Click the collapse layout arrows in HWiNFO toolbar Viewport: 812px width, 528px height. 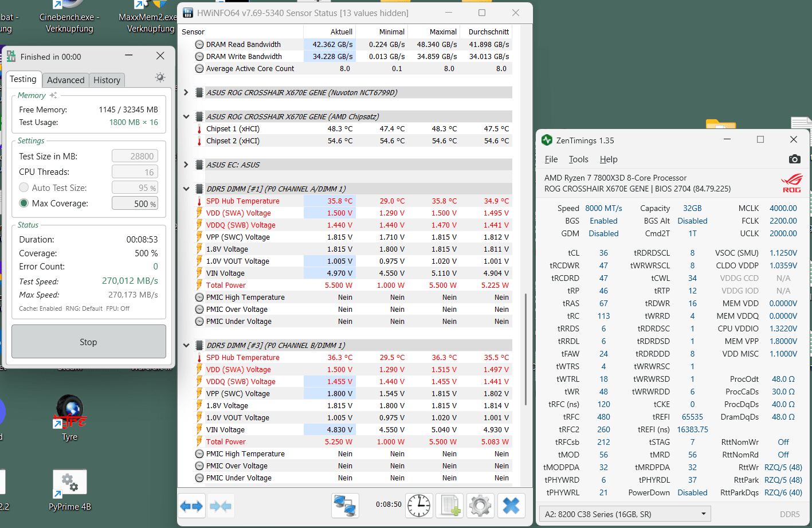coord(221,506)
